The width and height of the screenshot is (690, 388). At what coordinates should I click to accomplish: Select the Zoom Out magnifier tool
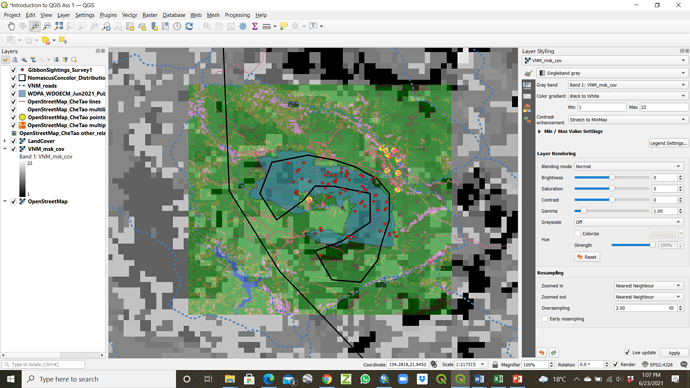pos(47,26)
